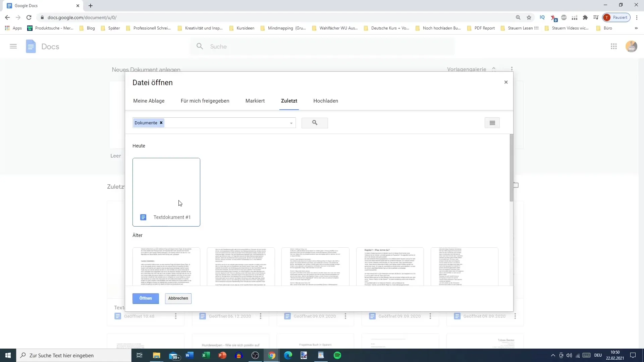644x362 pixels.
Task: Click the grid/list view toggle icon
Action: click(492, 122)
